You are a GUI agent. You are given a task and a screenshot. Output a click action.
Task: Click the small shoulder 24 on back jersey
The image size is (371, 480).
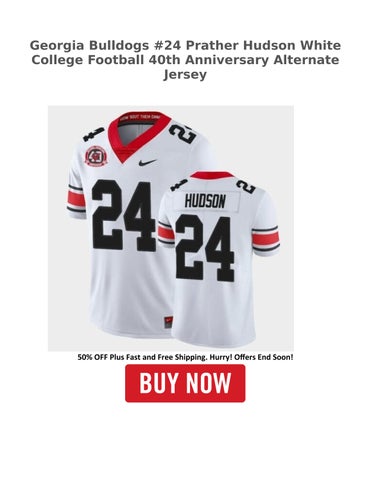coord(246,186)
